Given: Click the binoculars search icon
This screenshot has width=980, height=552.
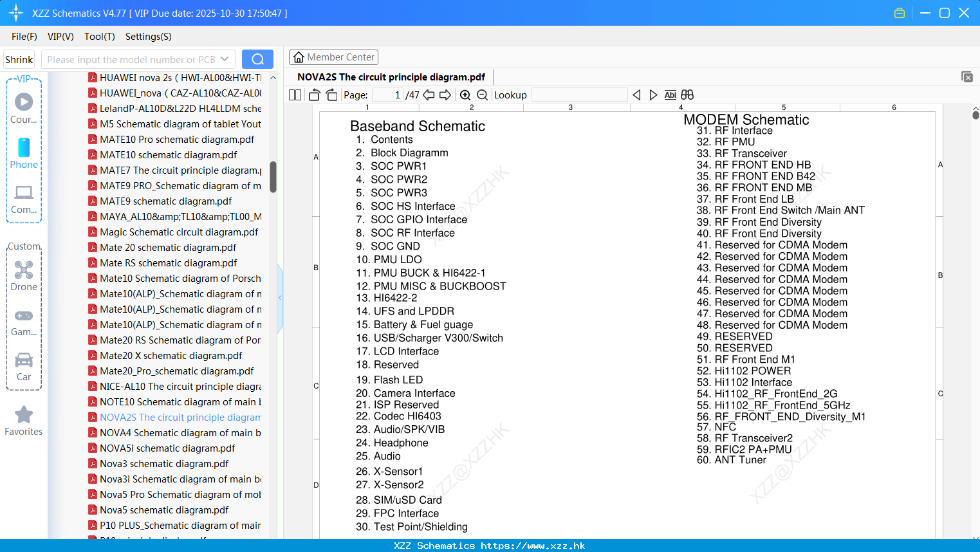Looking at the screenshot, I should [687, 95].
